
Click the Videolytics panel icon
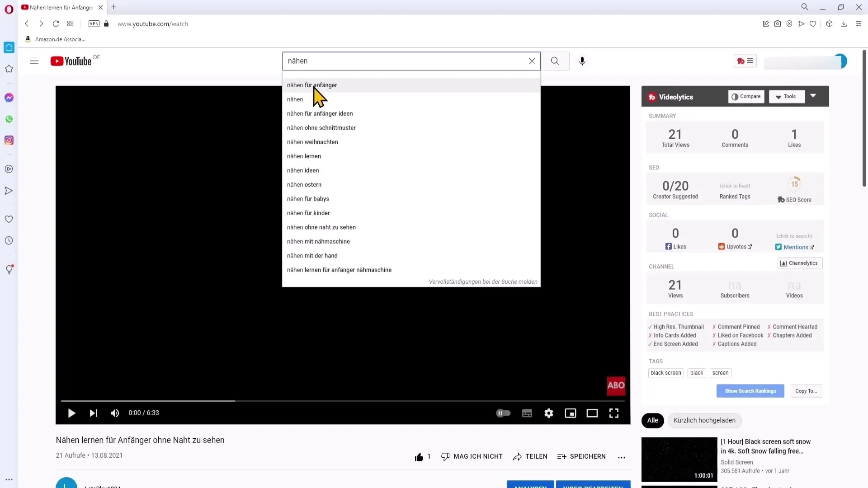pyautogui.click(x=652, y=97)
